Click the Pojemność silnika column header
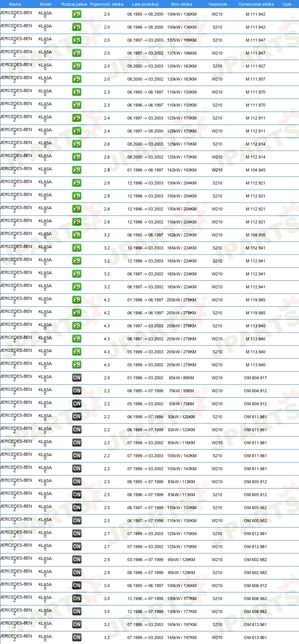 coord(107,4)
